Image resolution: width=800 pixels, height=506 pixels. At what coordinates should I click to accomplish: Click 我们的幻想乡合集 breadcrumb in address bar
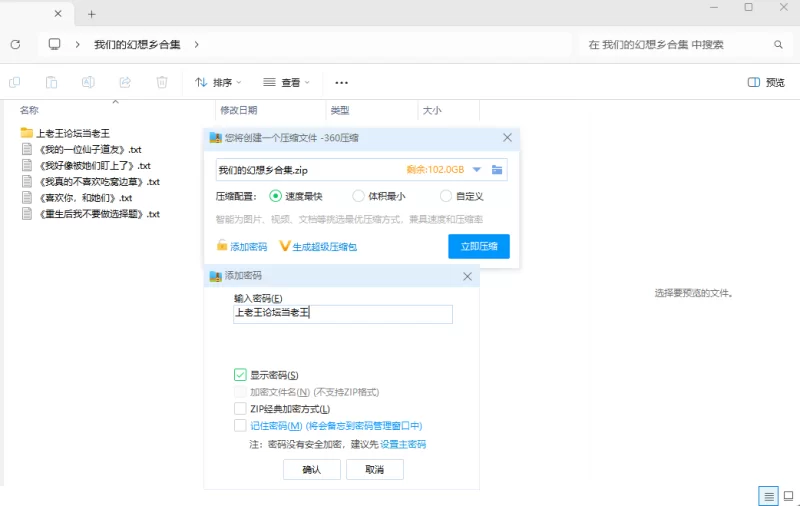[137, 44]
